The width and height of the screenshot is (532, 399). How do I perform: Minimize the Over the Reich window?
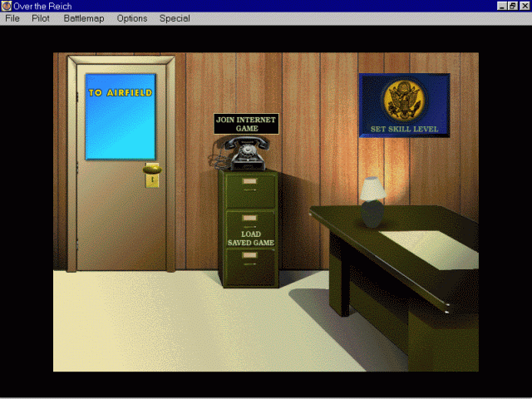pyautogui.click(x=502, y=6)
